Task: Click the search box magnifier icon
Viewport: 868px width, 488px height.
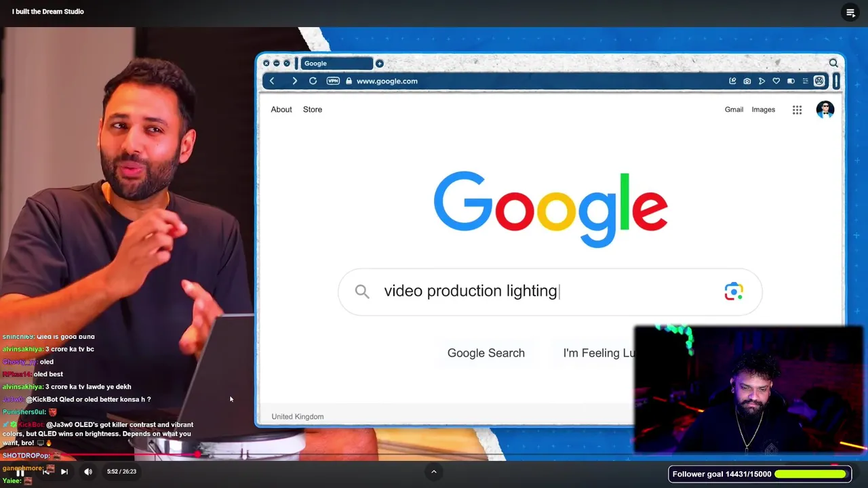Action: (x=362, y=291)
